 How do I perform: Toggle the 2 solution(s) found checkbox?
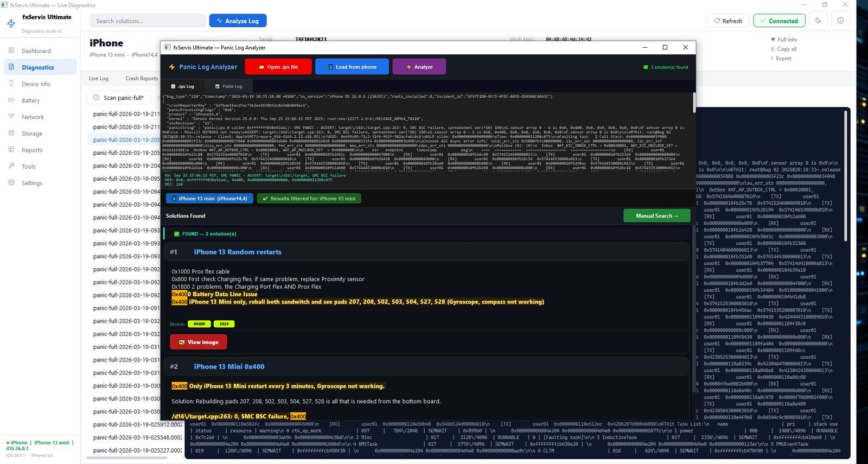click(x=646, y=67)
